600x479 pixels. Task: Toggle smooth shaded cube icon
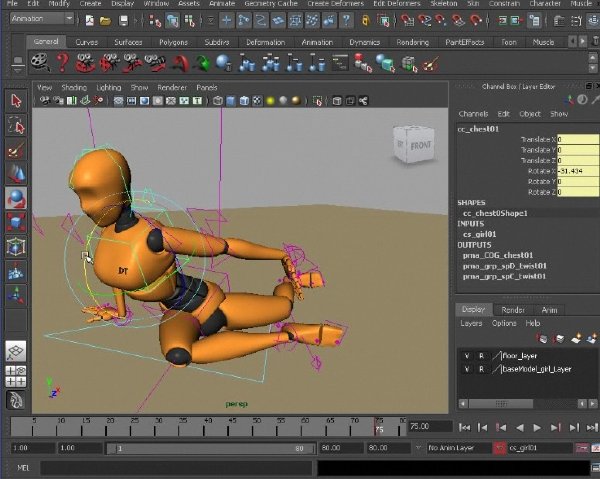click(x=231, y=101)
